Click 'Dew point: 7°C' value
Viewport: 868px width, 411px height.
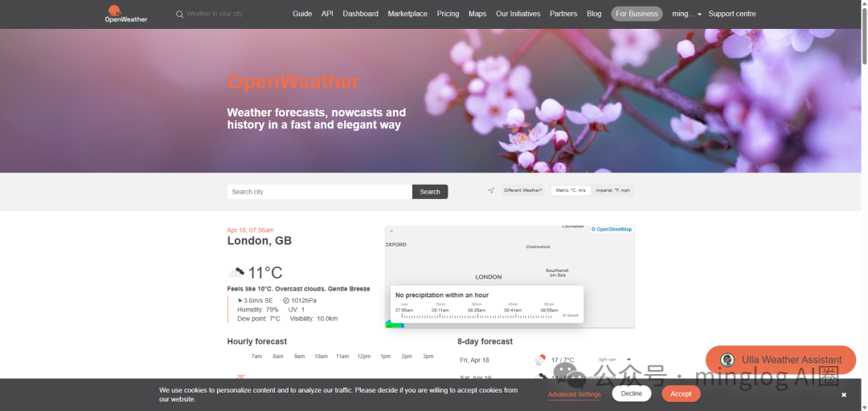(x=259, y=319)
